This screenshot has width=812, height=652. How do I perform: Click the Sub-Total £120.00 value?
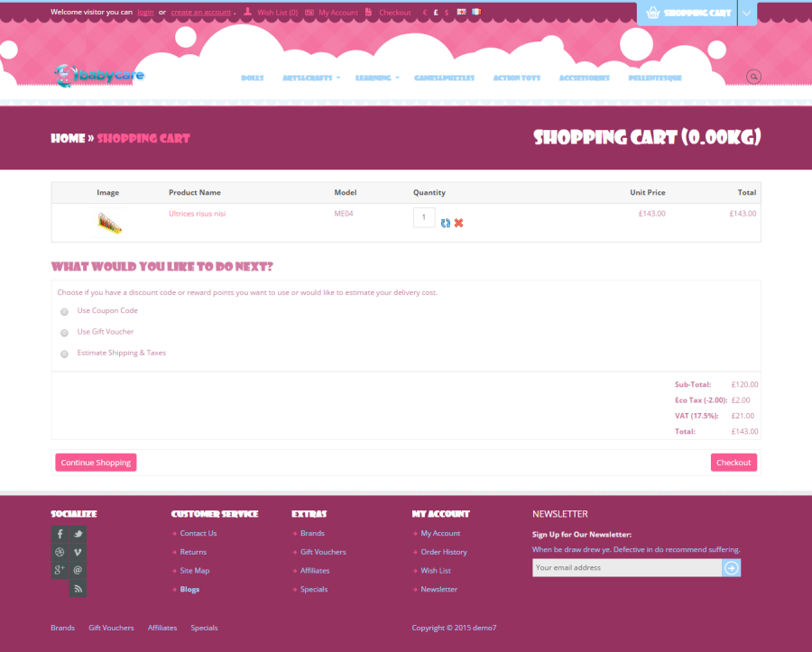coord(744,384)
